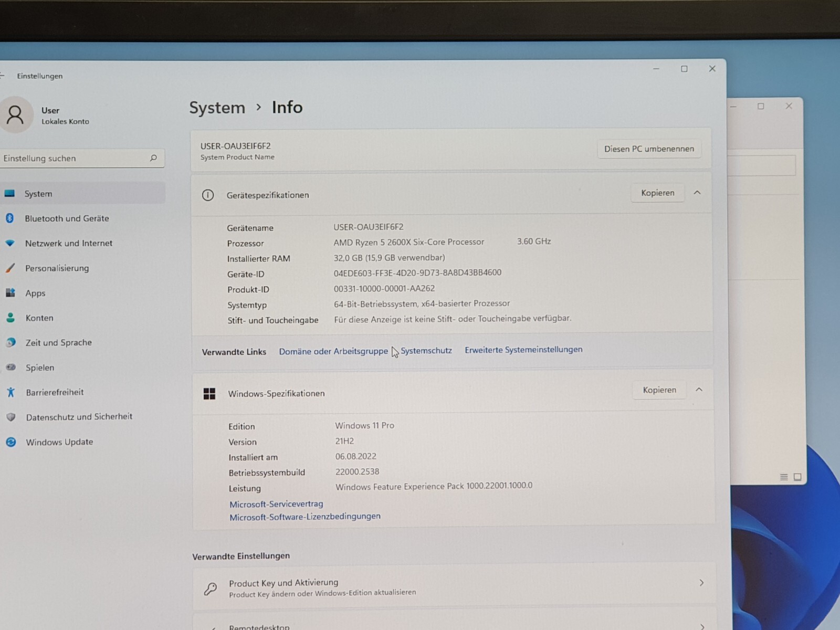The image size is (840, 630).
Task: Click the System monitor icon
Action: (x=9, y=193)
